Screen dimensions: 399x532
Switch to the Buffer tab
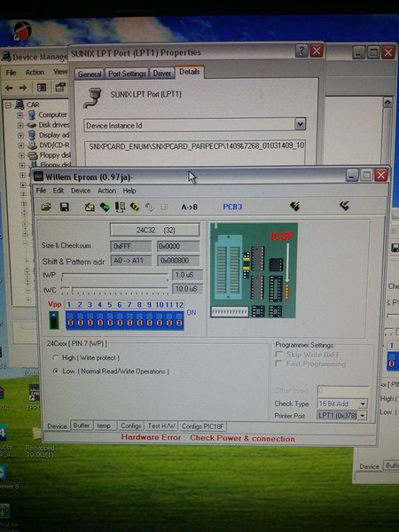[x=82, y=426]
